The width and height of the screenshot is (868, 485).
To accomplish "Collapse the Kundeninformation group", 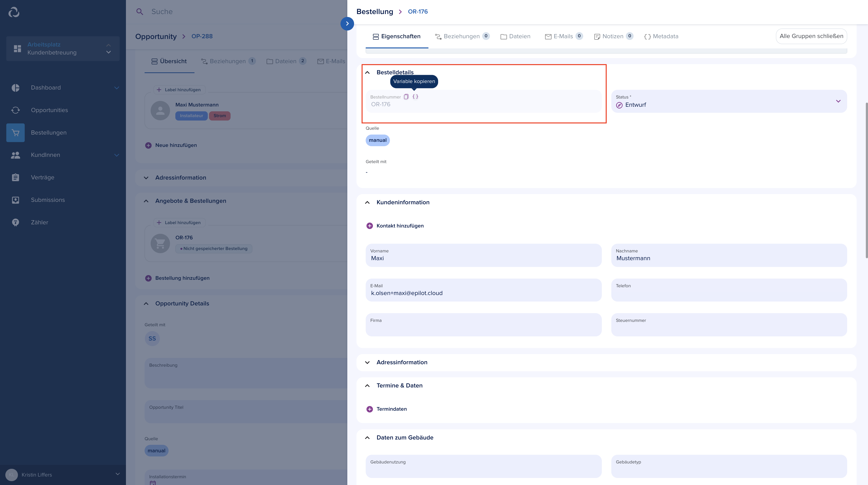I will [x=367, y=202].
